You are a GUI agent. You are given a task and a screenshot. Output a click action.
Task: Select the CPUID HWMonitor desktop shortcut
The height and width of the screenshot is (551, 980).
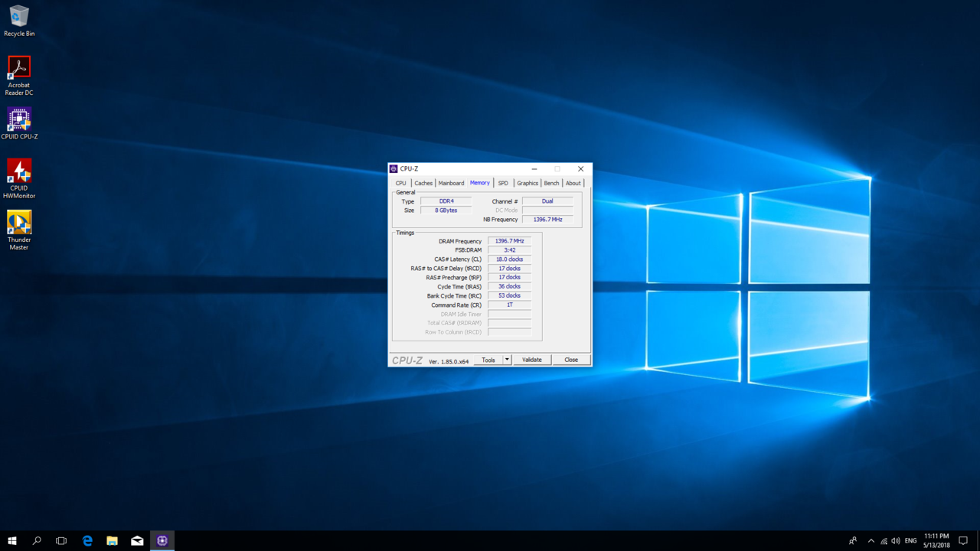19,178
